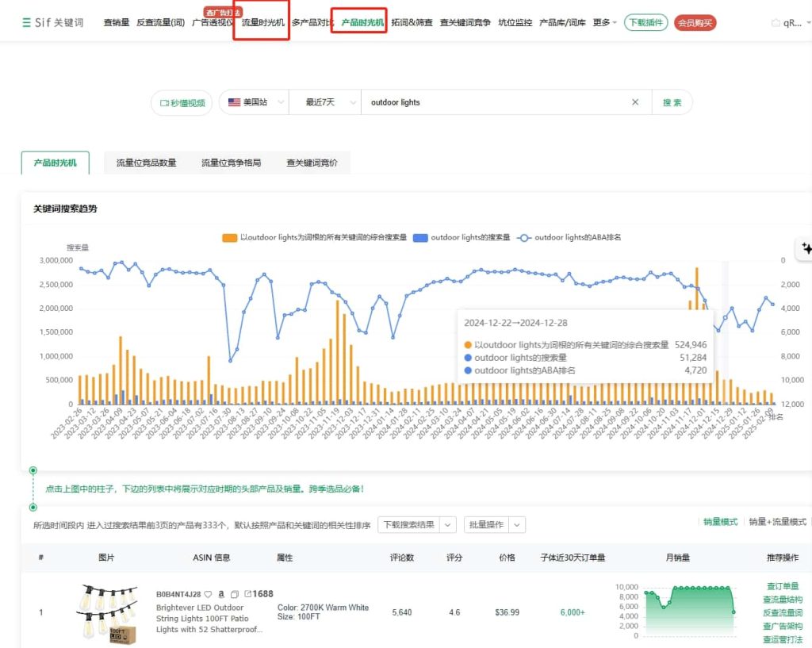The image size is (812, 648).
Task: Open the 美国站 marketplace dropdown
Action: [255, 102]
